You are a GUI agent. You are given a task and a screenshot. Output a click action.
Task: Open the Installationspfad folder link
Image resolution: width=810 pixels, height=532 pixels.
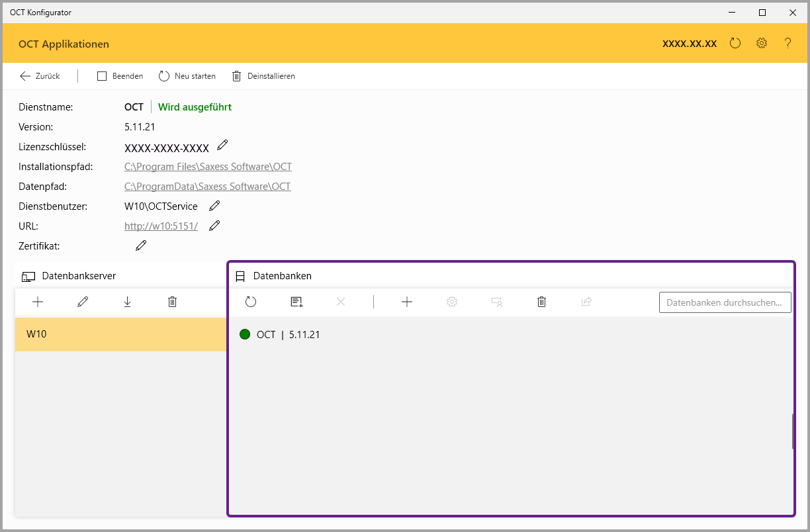[208, 167]
